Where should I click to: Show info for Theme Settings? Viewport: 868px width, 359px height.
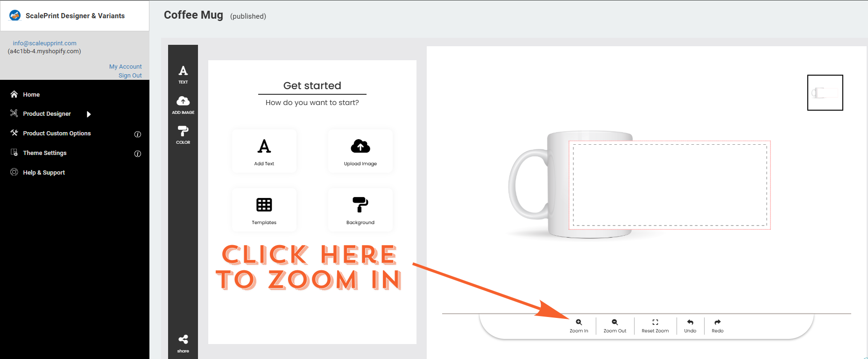(x=138, y=154)
